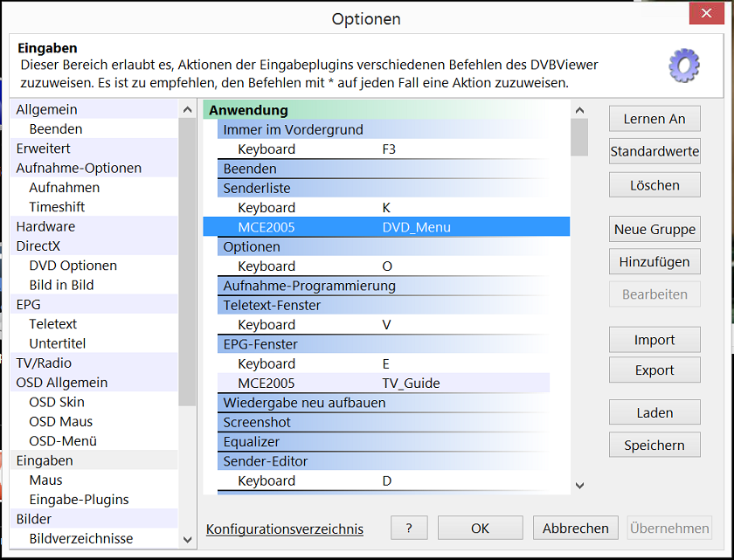Screen dimensions: 734x560
Task: Create a Neue Gruppe
Action: 654,230
